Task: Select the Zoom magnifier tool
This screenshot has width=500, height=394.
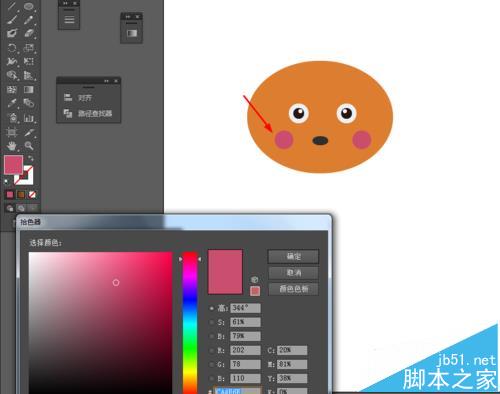Action: pos(29,146)
